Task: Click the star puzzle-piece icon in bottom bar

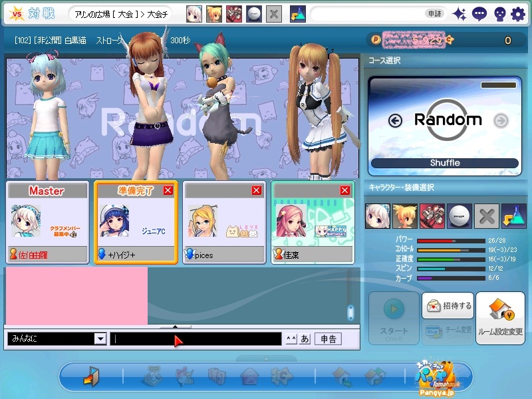Action: coord(281,376)
